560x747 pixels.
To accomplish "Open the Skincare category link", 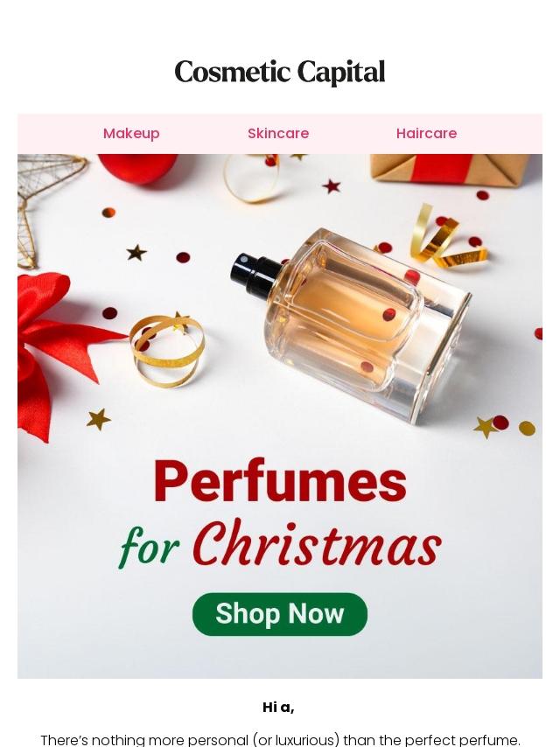I will [x=278, y=133].
